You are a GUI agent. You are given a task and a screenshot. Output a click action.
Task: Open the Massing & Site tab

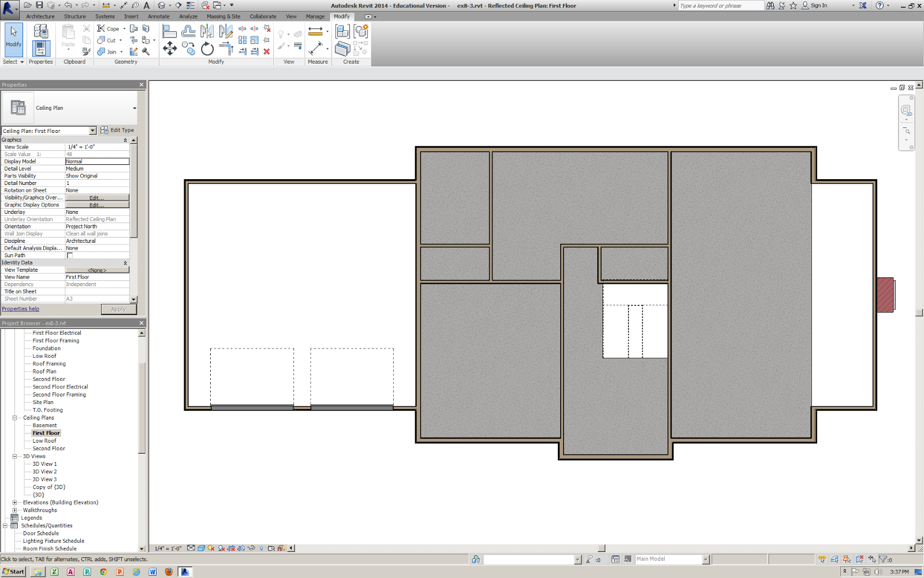click(x=223, y=16)
